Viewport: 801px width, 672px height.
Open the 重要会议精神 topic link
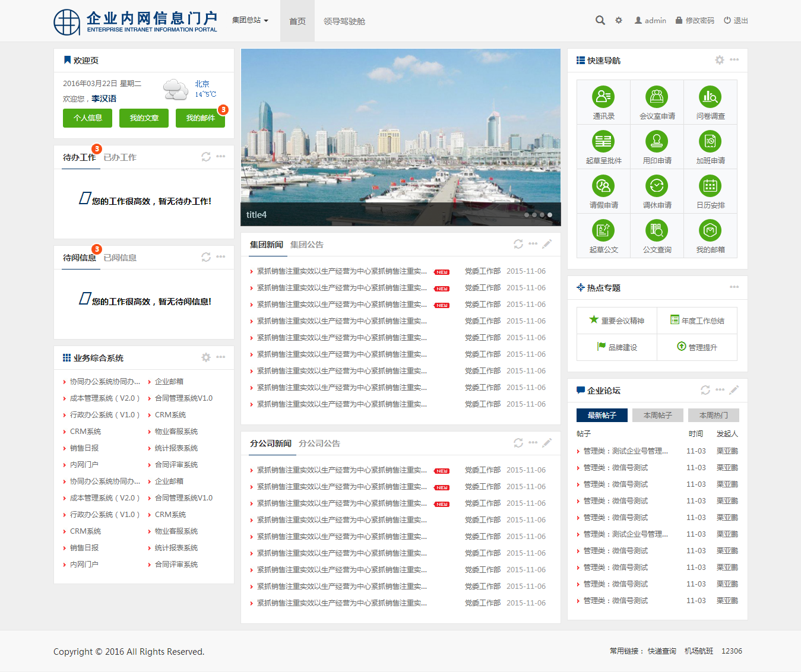[617, 321]
